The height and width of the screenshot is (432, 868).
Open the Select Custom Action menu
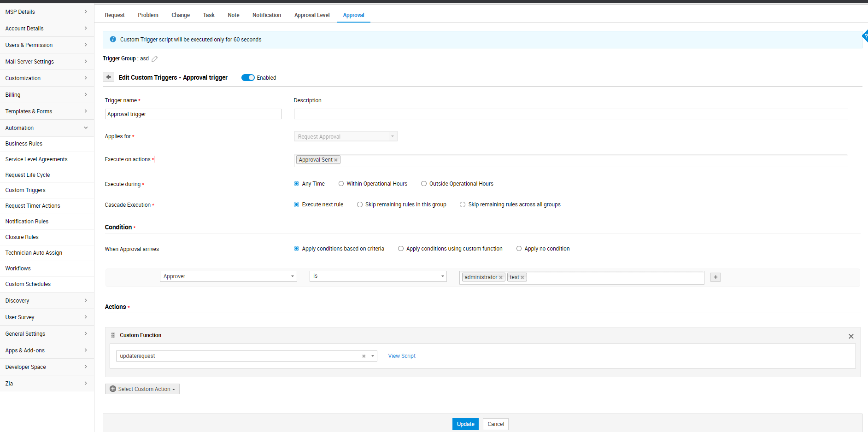tap(142, 389)
